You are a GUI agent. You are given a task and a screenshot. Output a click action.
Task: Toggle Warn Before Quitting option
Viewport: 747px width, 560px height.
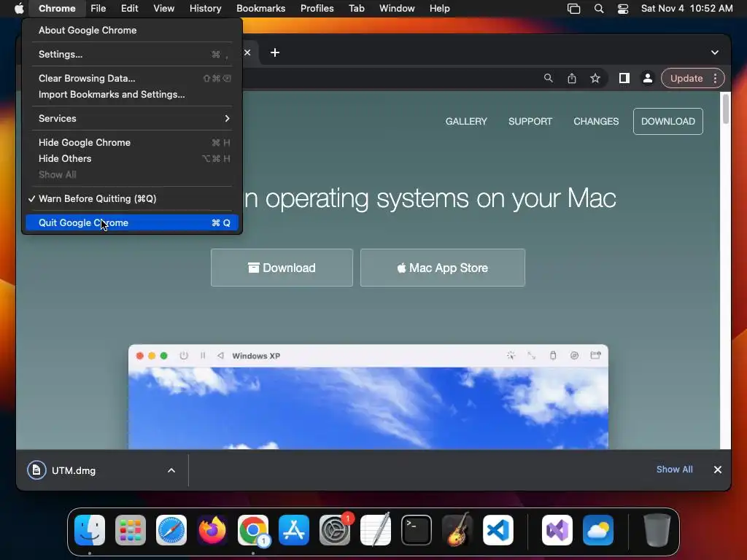point(131,198)
